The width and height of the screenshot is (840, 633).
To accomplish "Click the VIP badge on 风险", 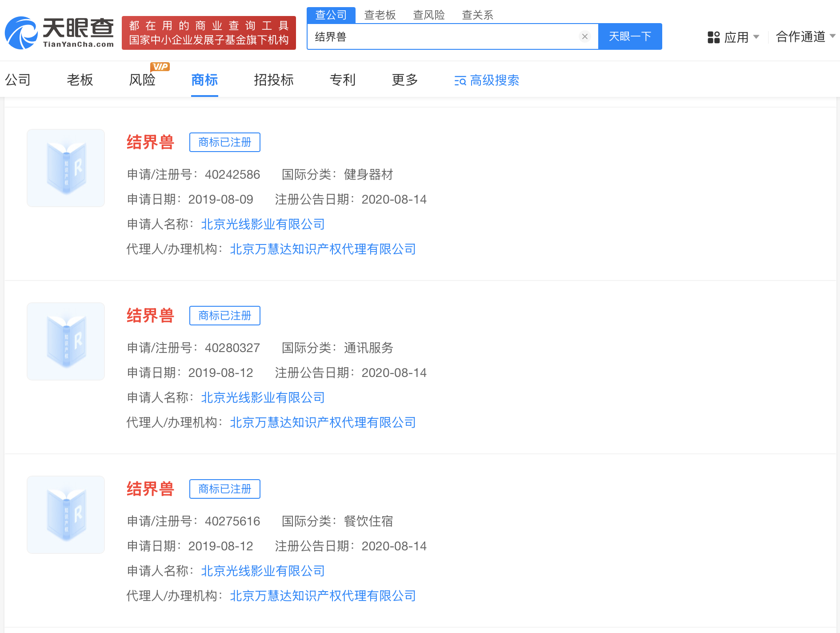I will (160, 67).
